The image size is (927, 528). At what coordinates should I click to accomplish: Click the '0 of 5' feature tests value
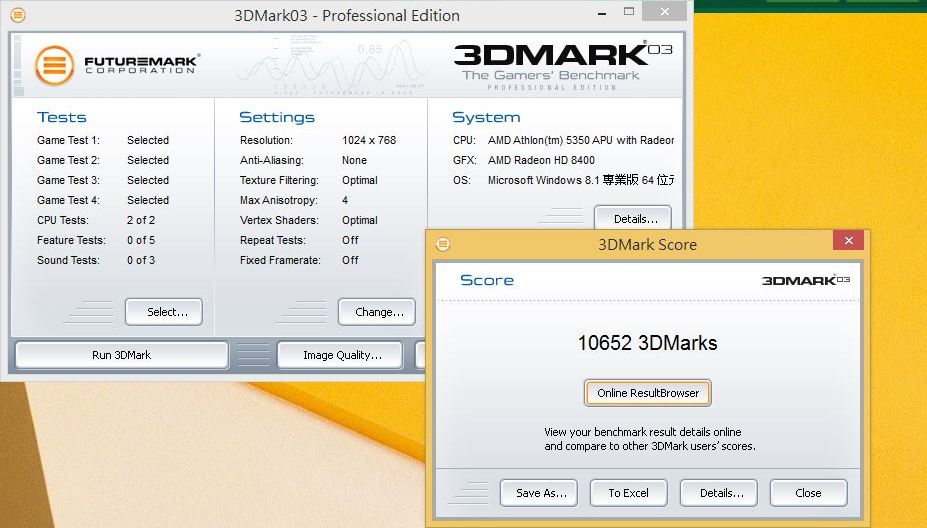tap(141, 241)
